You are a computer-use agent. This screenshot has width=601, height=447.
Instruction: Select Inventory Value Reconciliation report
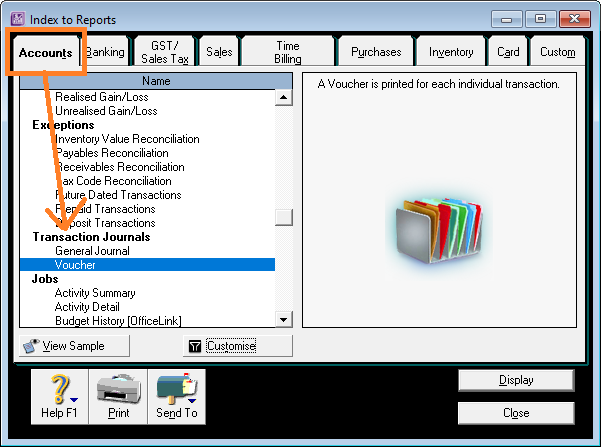(x=127, y=139)
